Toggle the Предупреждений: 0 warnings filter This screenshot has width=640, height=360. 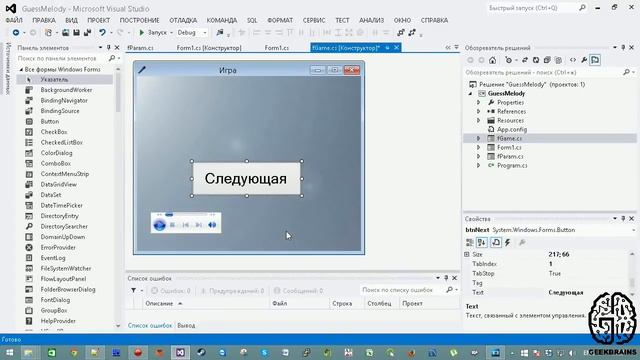pyautogui.click(x=232, y=291)
